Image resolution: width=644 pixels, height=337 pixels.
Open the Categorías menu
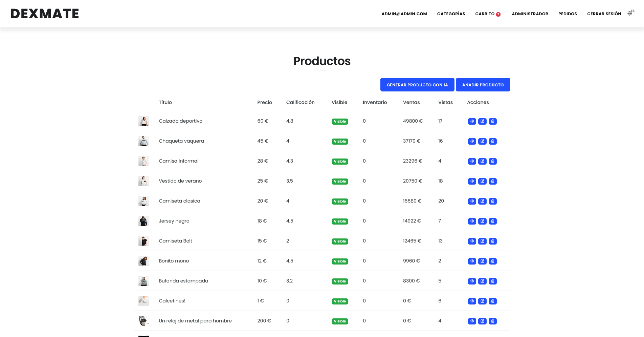pos(451,14)
